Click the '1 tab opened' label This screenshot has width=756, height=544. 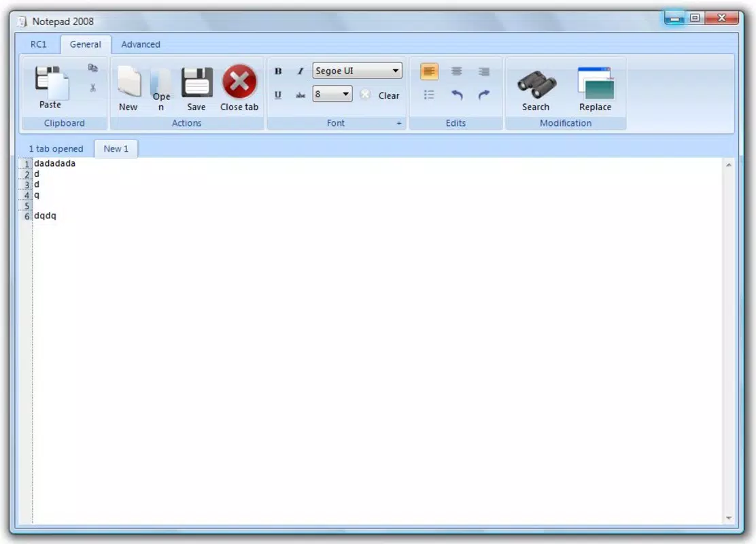[56, 148]
